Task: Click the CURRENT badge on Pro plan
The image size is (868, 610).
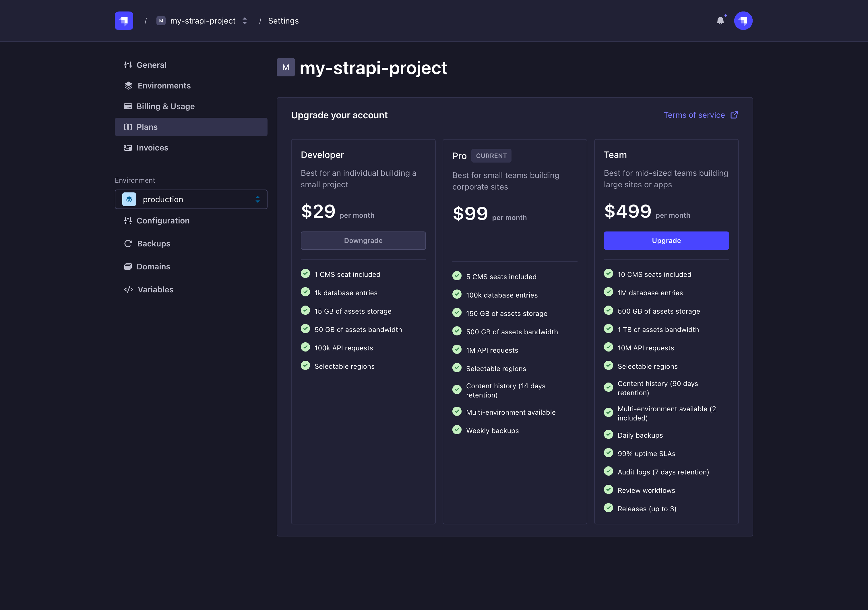Action: [491, 155]
